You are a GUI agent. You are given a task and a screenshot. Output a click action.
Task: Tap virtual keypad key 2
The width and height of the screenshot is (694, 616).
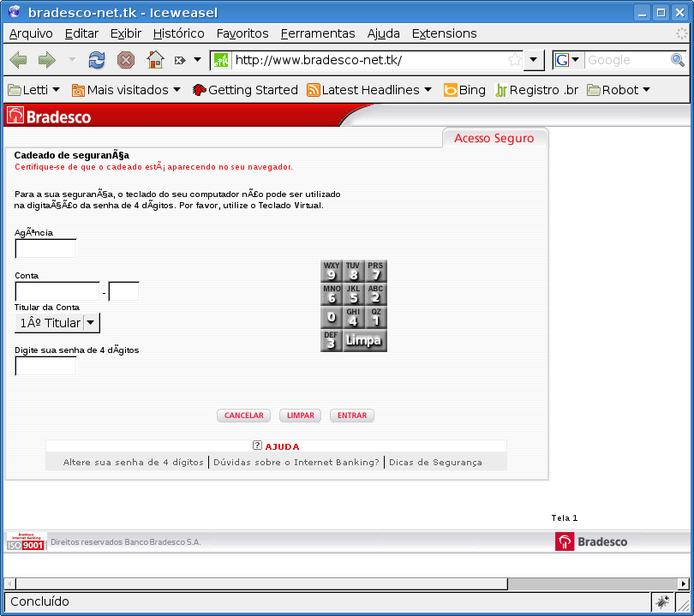[x=376, y=294]
